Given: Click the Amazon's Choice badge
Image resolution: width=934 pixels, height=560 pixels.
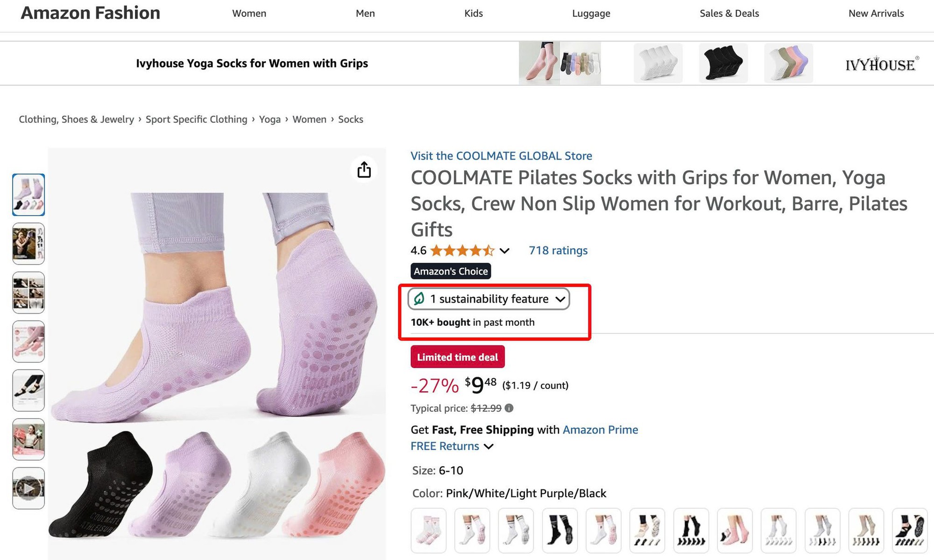Looking at the screenshot, I should pos(450,271).
